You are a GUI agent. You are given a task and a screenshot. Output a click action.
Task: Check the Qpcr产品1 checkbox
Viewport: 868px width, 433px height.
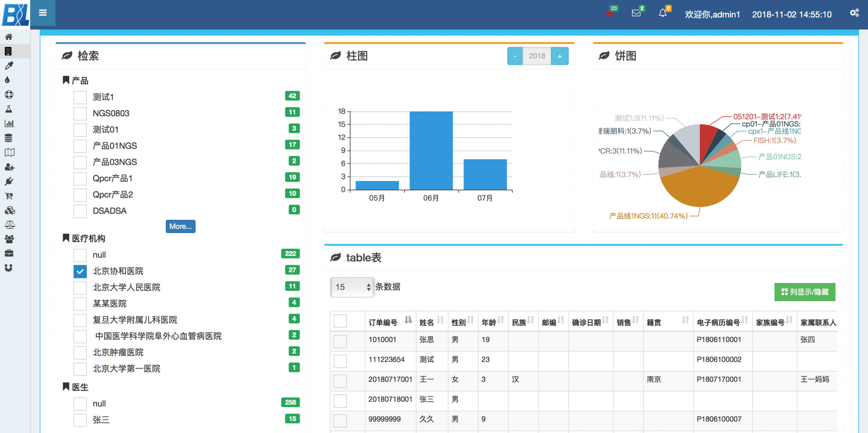[x=80, y=178]
